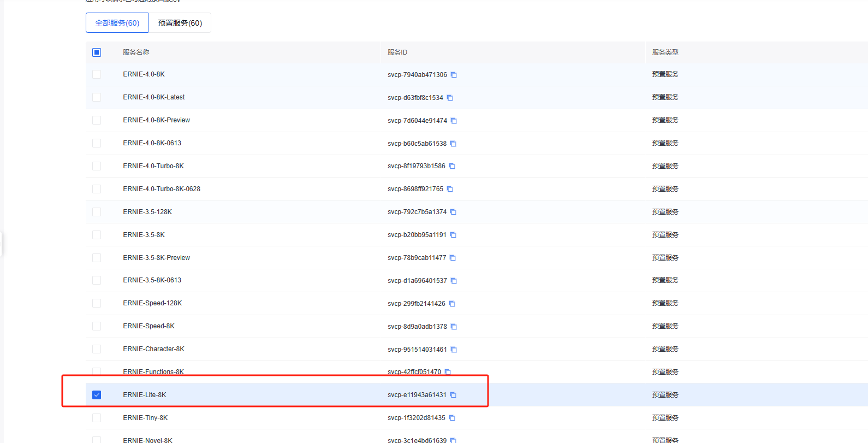Click ID text svcp-7940ab471306
This screenshot has width=868, height=443.
[417, 75]
